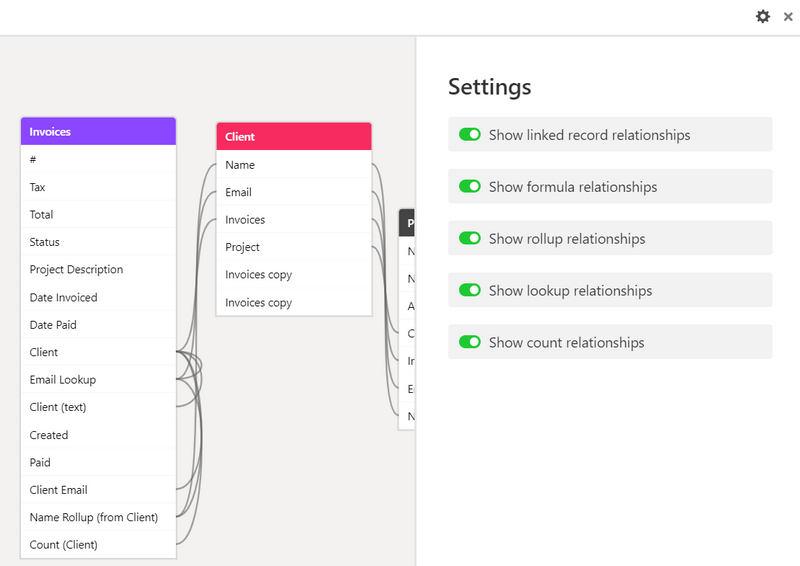
Task: Click the partially hidden dark table header
Action: (x=407, y=223)
